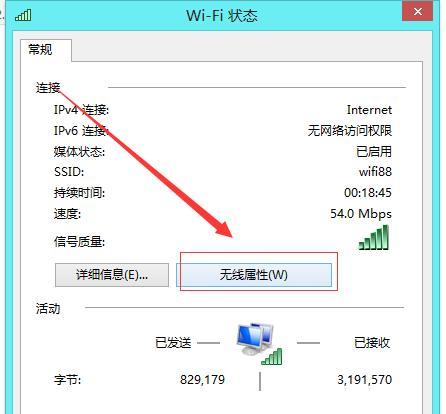The width and height of the screenshot is (446, 414).
Task: Click the 已启用 media state value
Action: click(374, 152)
